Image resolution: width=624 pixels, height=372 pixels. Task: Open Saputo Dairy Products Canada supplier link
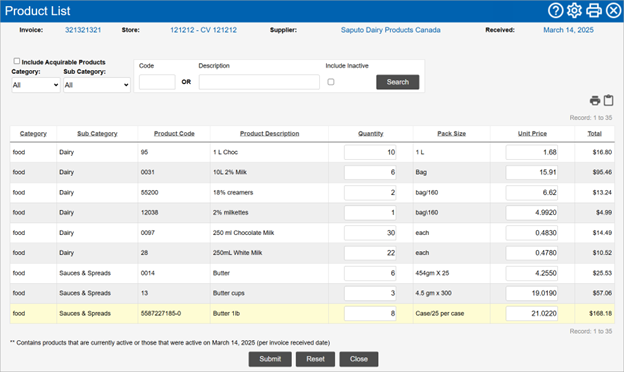pos(390,30)
